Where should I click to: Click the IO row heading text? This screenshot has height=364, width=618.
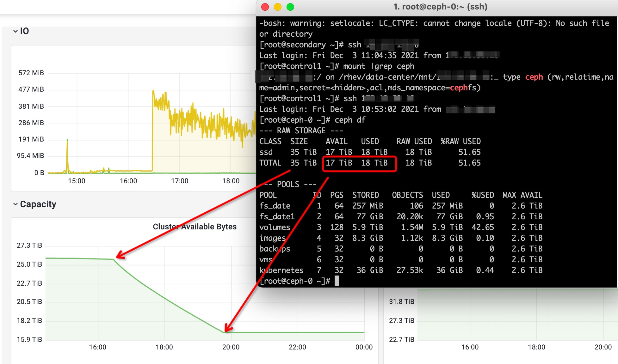24,31
